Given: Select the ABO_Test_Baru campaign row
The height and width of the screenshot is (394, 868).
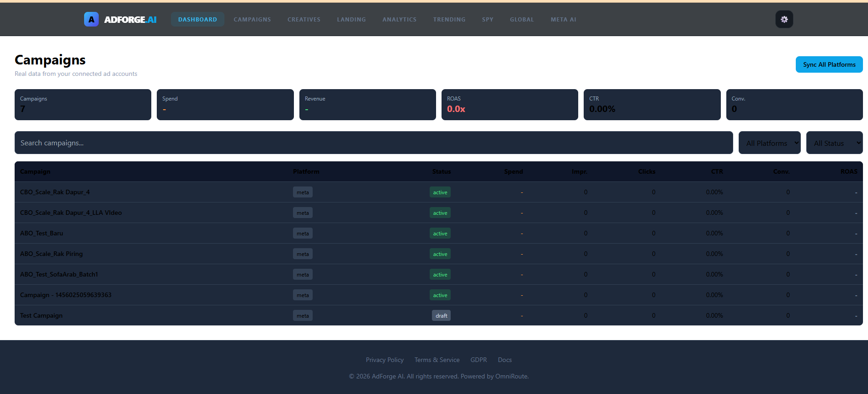Looking at the screenshot, I should (x=439, y=233).
